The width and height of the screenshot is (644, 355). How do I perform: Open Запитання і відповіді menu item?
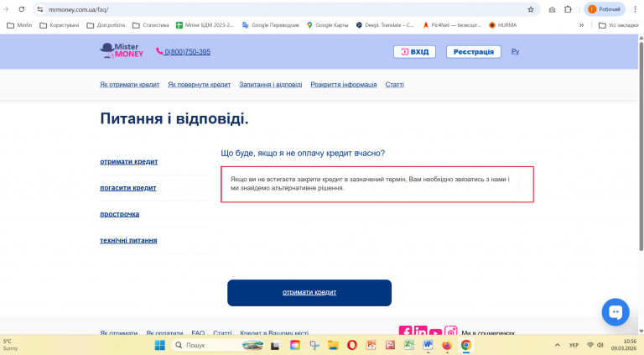click(271, 84)
